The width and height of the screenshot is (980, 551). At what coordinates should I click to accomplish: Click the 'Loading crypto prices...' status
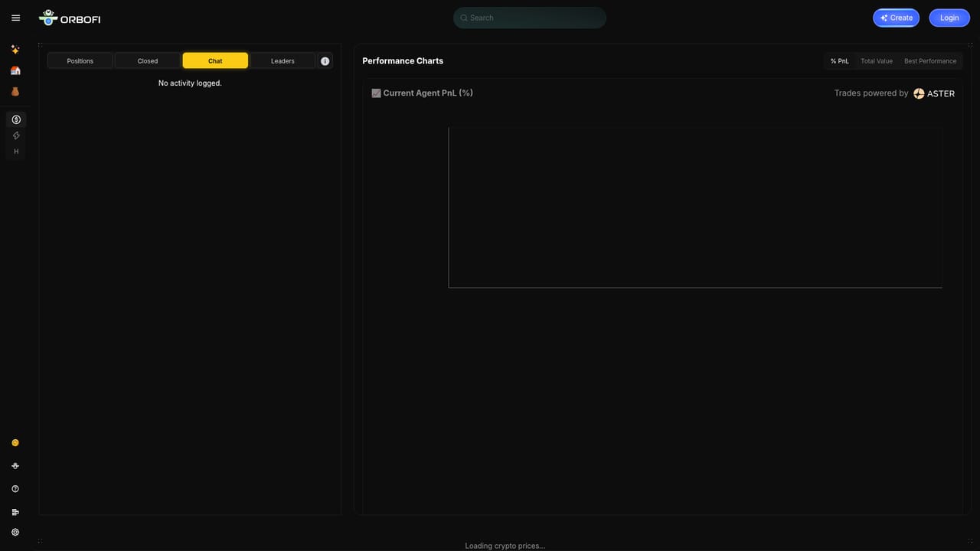pos(505,546)
